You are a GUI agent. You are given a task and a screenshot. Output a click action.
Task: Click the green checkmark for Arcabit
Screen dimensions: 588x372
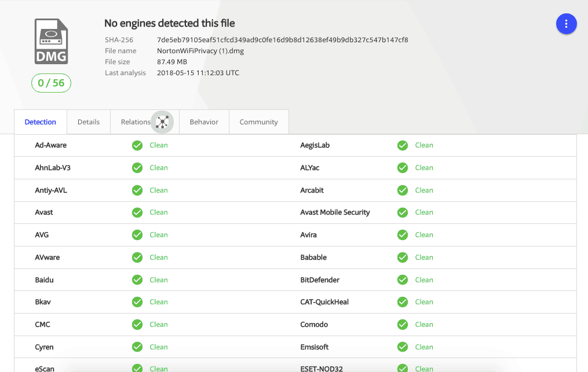[x=403, y=190]
